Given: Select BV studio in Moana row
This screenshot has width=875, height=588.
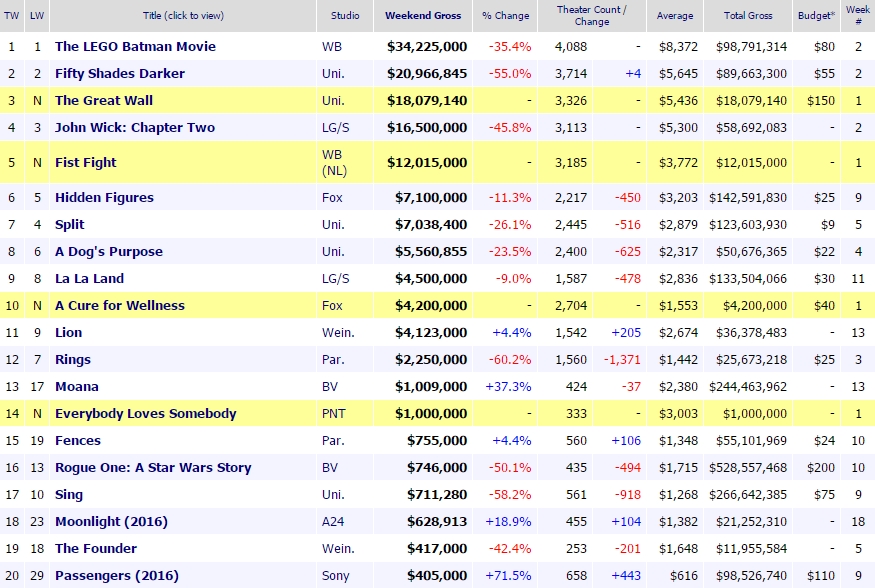Looking at the screenshot, I should click(330, 387).
